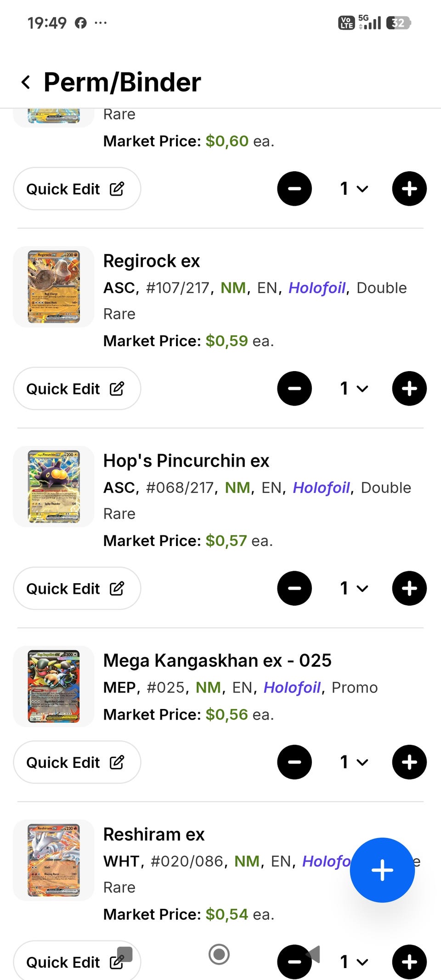441x980 pixels.
Task: Open Mega Kangaskhan ex - 025 card title
Action: click(217, 660)
